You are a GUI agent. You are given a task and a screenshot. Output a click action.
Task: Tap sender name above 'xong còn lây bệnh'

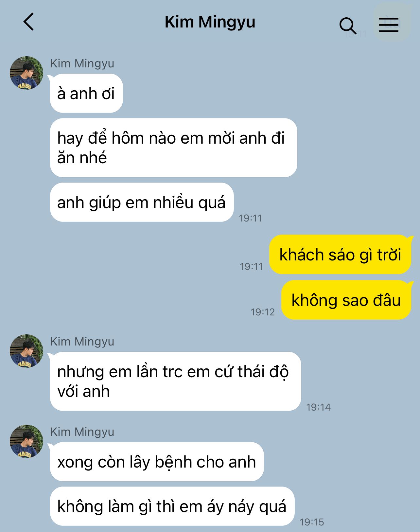(x=82, y=432)
